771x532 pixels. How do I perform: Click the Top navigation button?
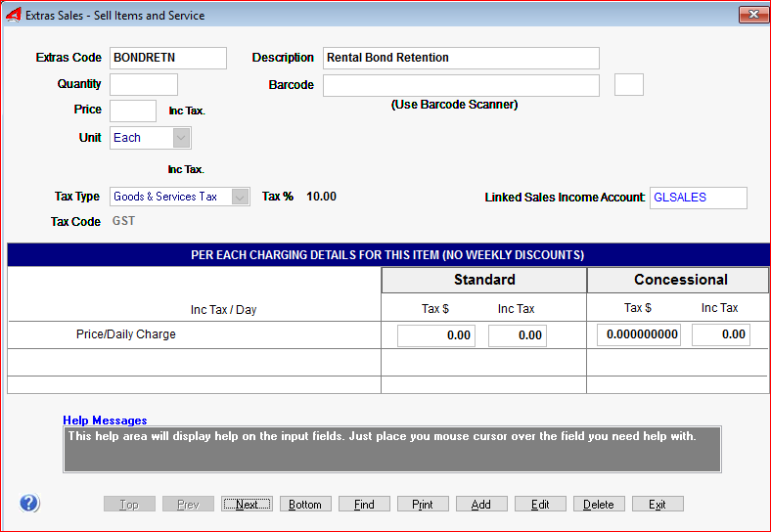point(129,504)
